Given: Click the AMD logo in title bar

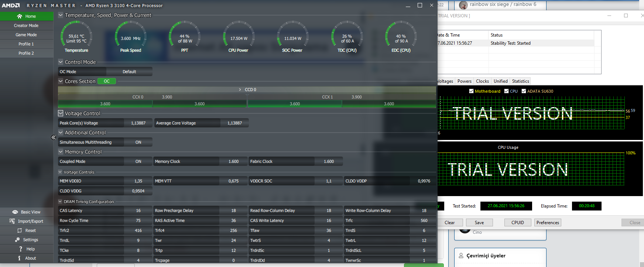Looking at the screenshot, I should 11,6.
